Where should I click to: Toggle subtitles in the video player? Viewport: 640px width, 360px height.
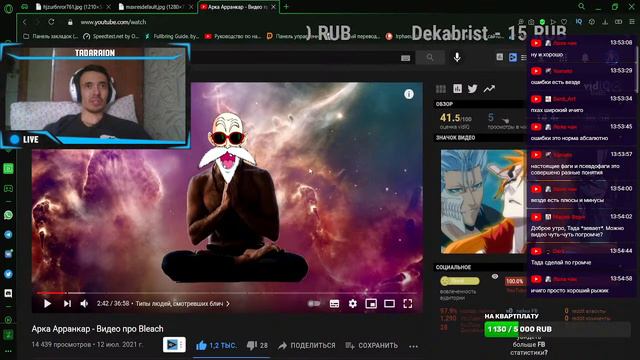[334, 304]
